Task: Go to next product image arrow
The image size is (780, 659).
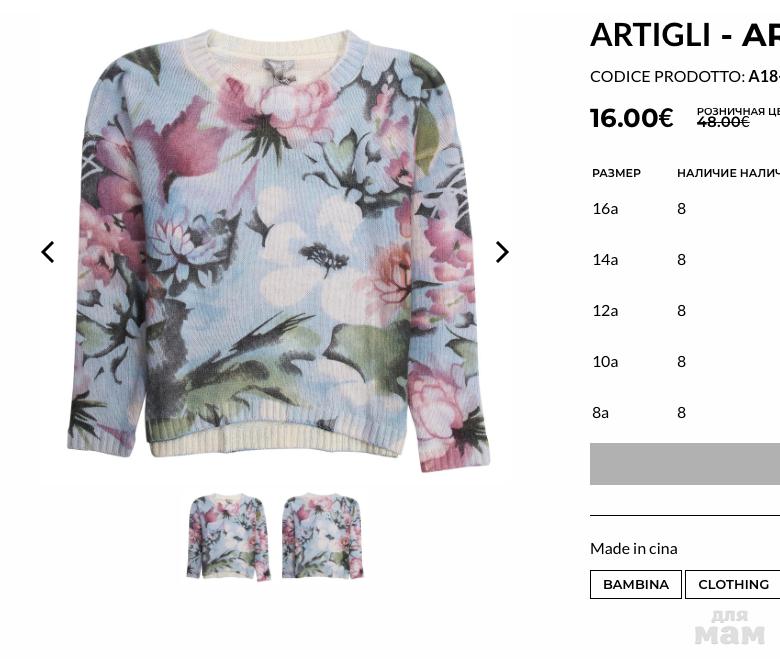Action: pos(502,252)
